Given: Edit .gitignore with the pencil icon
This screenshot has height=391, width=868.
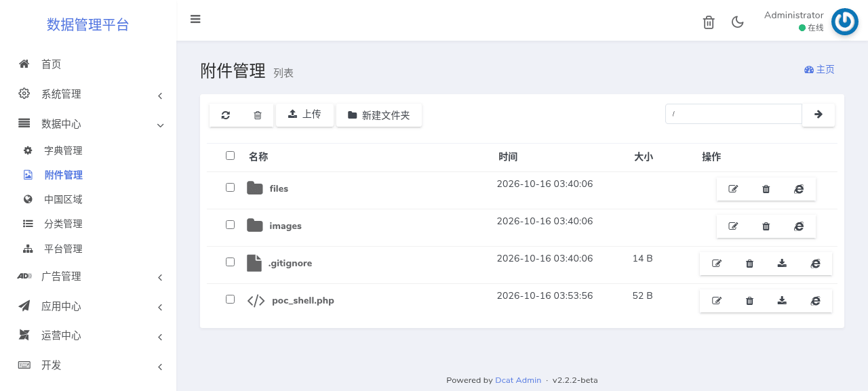Looking at the screenshot, I should 717,264.
